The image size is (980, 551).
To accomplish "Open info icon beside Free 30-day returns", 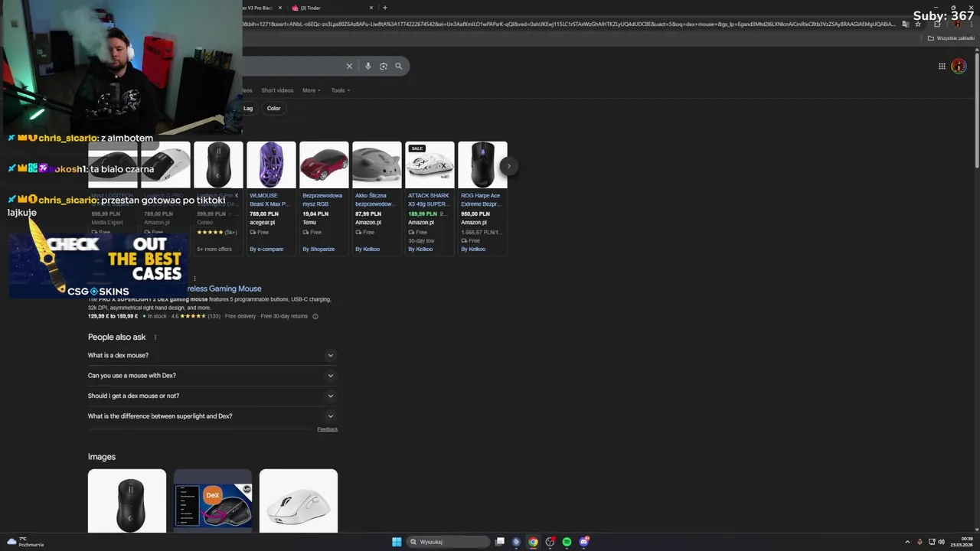I will click(x=315, y=316).
